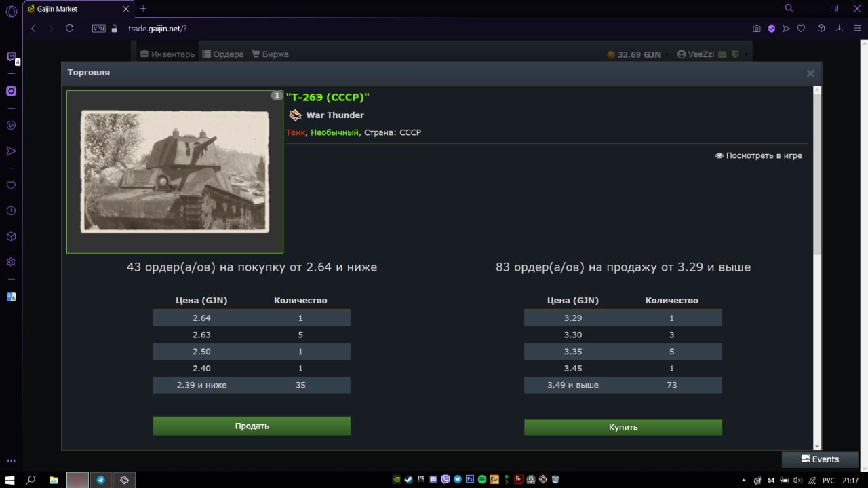Open extensions cube in the toolbar

(821, 29)
